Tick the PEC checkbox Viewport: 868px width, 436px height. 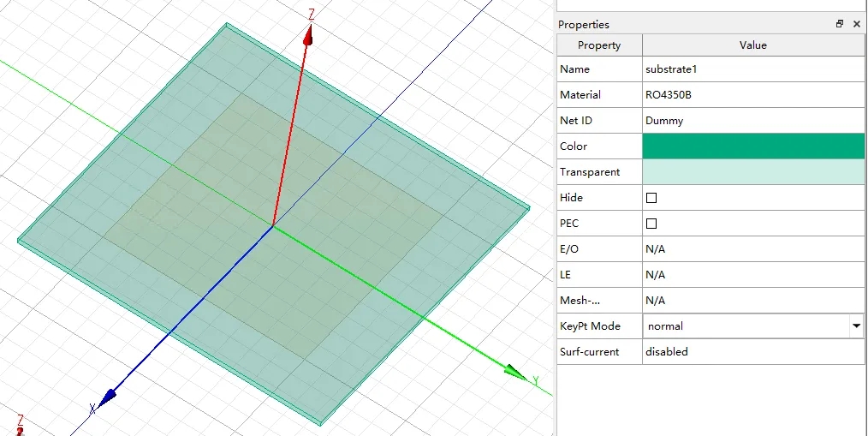651,224
